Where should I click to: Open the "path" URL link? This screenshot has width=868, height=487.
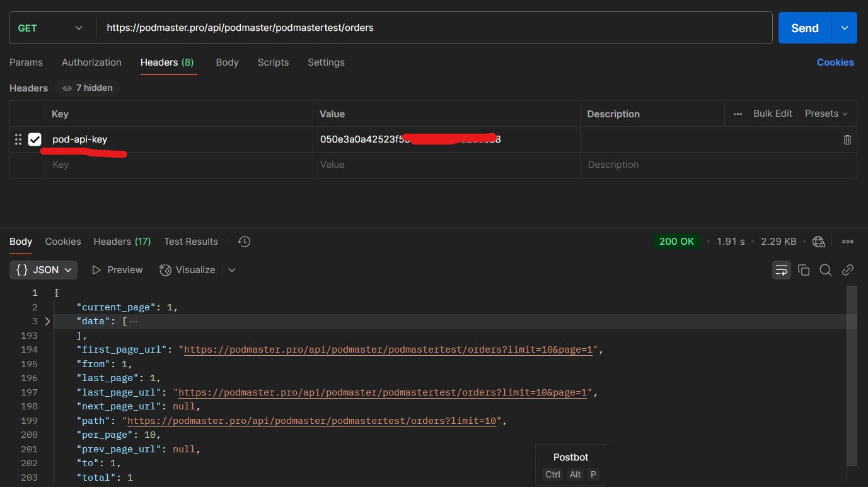[312, 421]
